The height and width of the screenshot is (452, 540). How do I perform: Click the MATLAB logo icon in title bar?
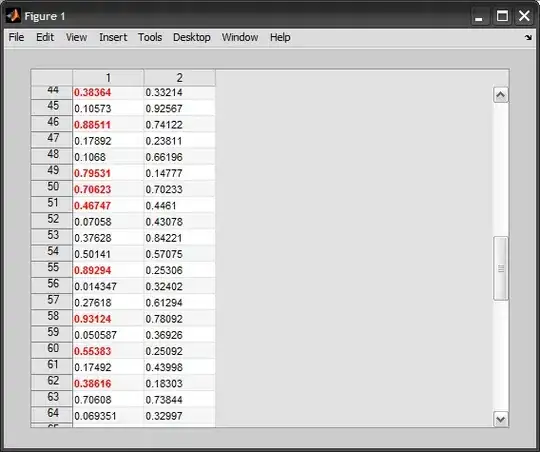coord(13,16)
